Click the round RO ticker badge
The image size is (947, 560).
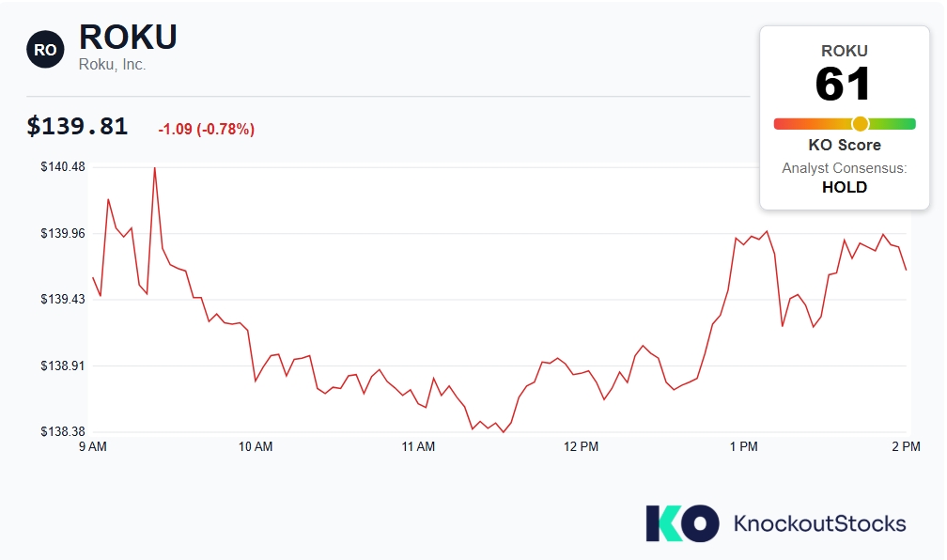(x=45, y=50)
